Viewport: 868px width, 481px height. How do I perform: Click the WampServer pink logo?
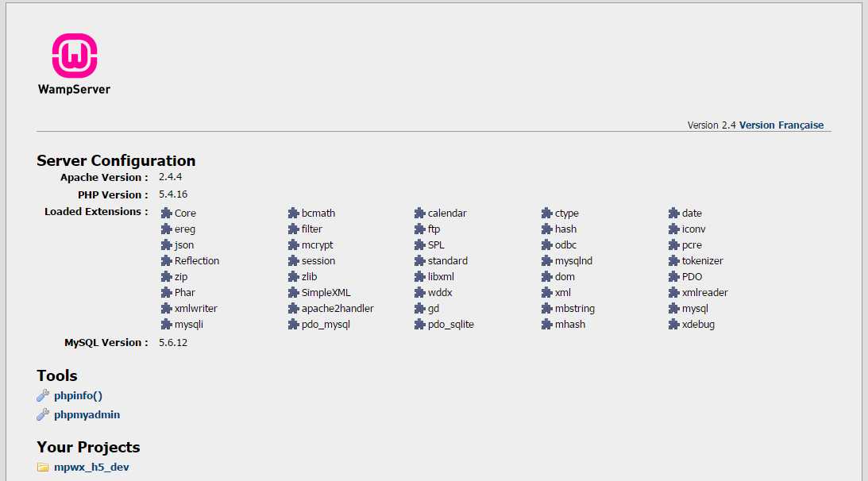pyautogui.click(x=75, y=56)
